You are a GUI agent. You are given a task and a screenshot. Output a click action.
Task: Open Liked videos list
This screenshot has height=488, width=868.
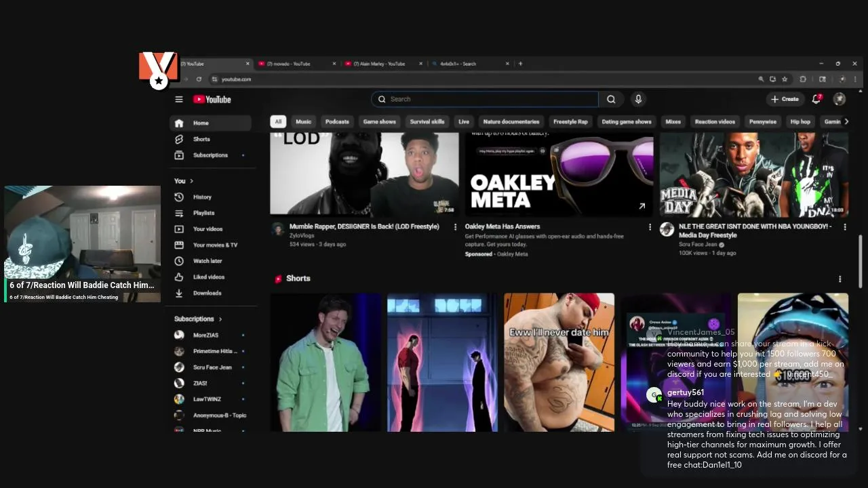tap(210, 277)
